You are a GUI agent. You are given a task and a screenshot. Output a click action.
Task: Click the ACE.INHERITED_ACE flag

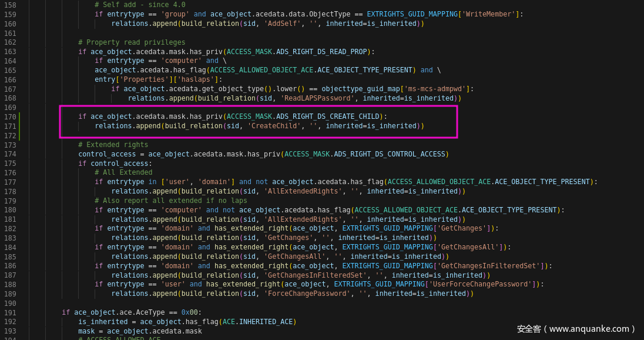tap(258, 321)
